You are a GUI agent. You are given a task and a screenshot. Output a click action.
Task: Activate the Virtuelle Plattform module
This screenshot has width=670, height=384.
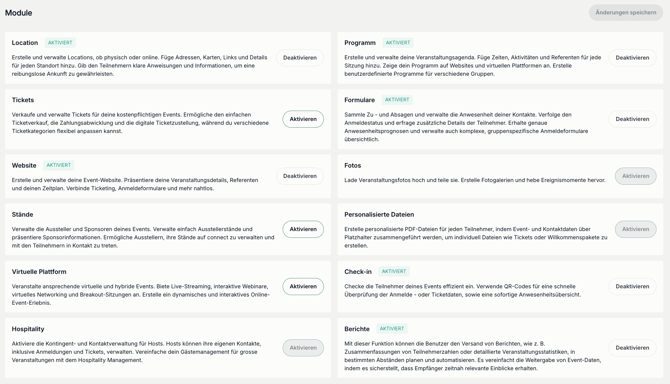point(303,287)
